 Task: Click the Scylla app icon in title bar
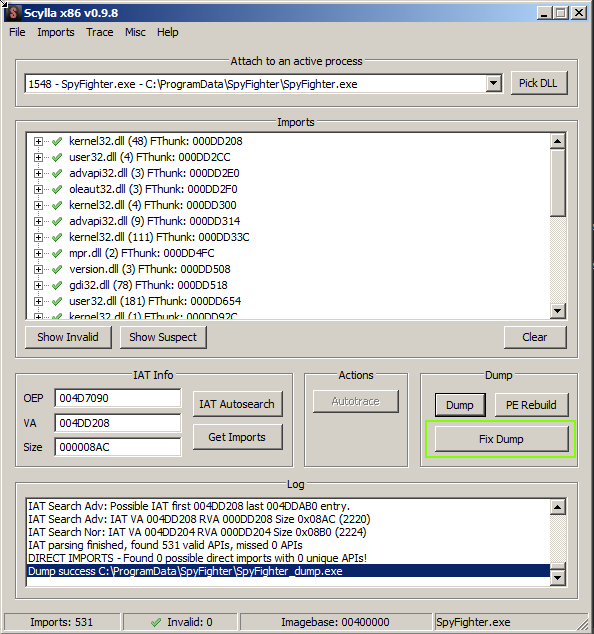pyautogui.click(x=13, y=13)
